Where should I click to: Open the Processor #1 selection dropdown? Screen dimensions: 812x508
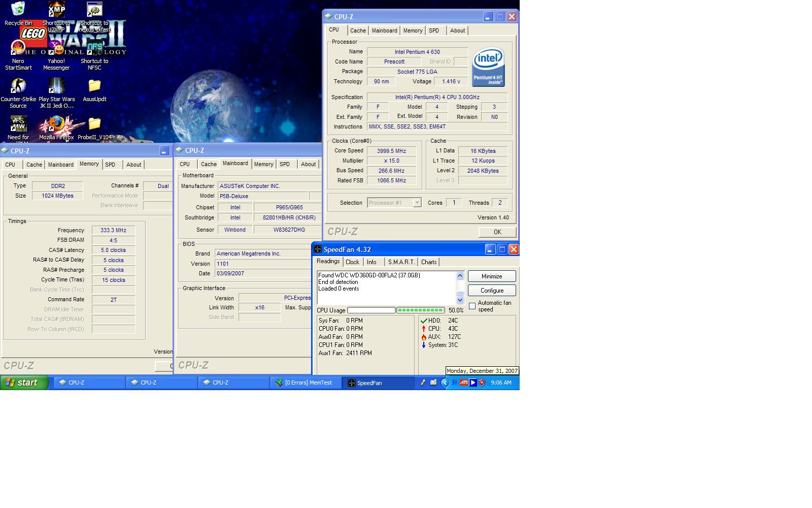coord(417,203)
